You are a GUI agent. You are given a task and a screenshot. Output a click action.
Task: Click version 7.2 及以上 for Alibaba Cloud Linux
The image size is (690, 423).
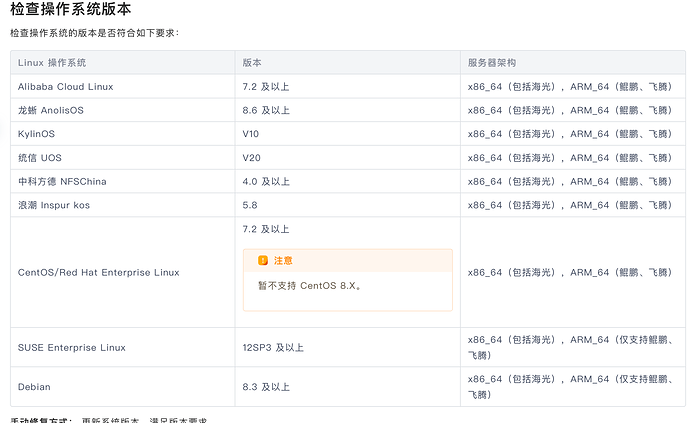(x=266, y=87)
